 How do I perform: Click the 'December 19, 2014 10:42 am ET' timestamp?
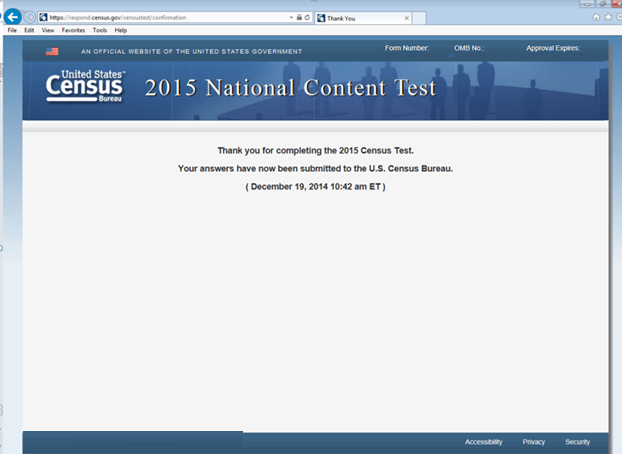[315, 187]
